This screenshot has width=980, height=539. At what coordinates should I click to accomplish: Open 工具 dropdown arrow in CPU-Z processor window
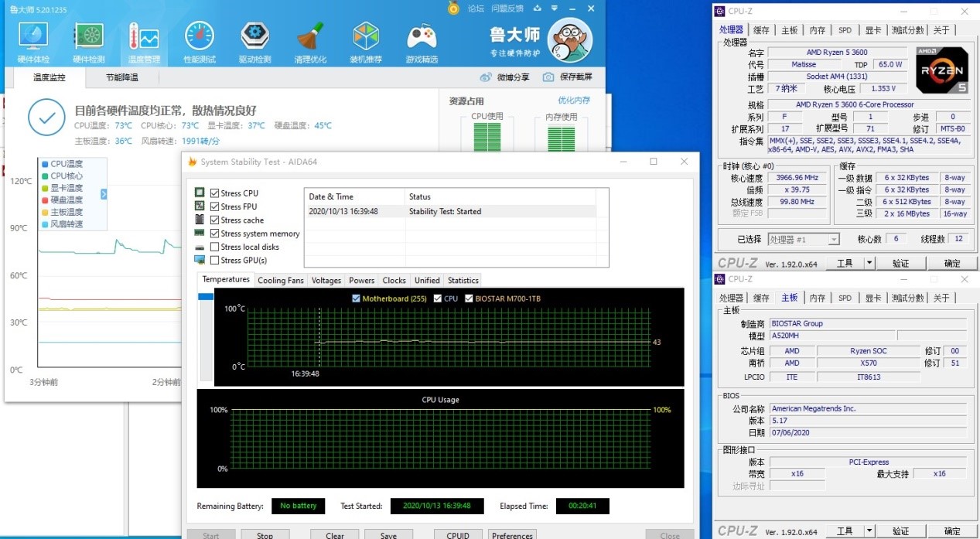pos(869,263)
